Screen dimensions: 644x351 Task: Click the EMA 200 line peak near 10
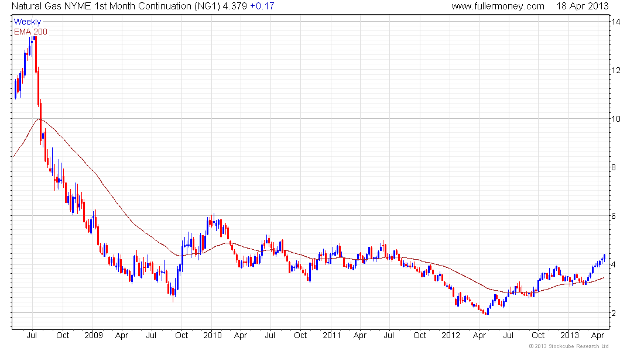pyautogui.click(x=39, y=119)
